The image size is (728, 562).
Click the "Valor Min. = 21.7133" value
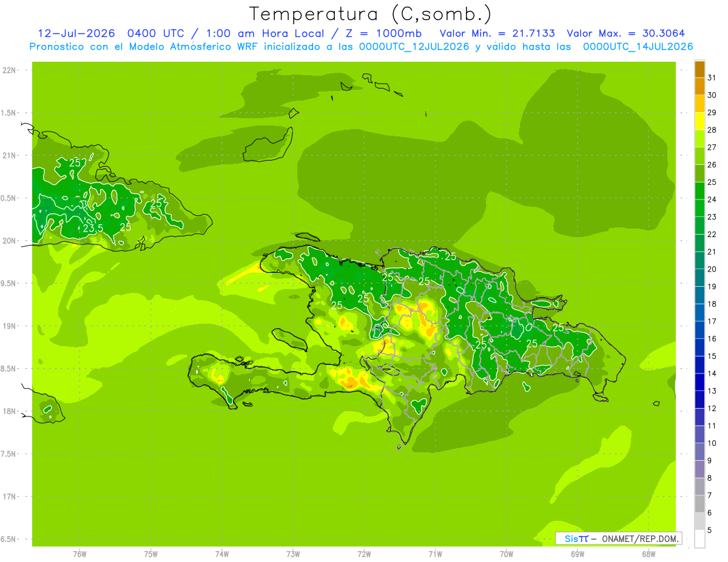(x=497, y=33)
